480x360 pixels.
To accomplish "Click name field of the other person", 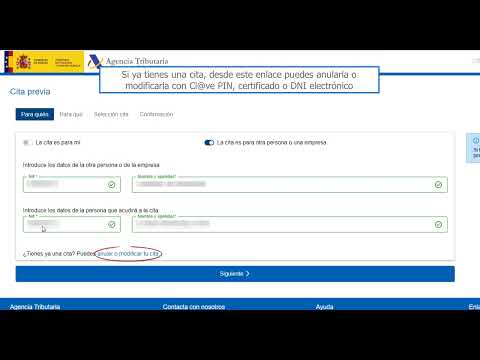I will pos(290,185).
